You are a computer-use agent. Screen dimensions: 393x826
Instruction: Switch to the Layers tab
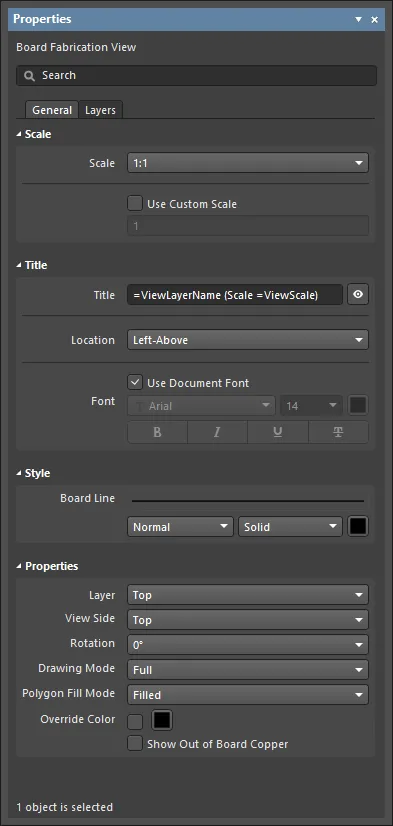(100, 110)
